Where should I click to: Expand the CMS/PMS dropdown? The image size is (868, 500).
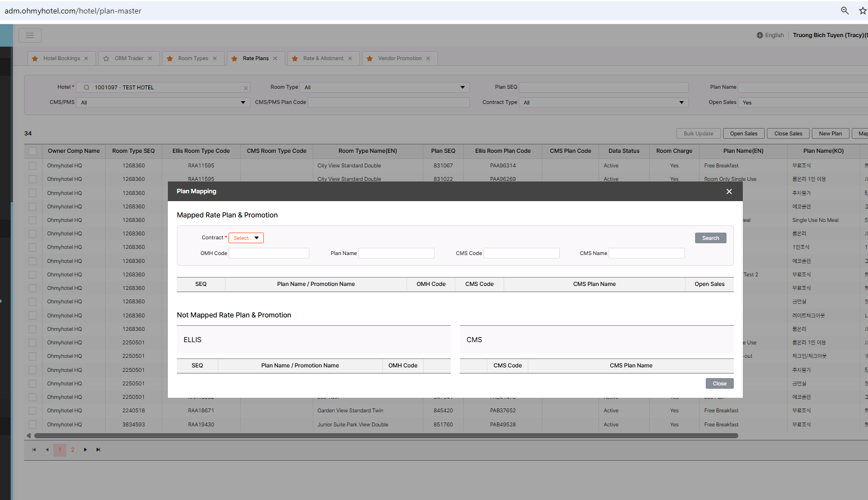[163, 103]
